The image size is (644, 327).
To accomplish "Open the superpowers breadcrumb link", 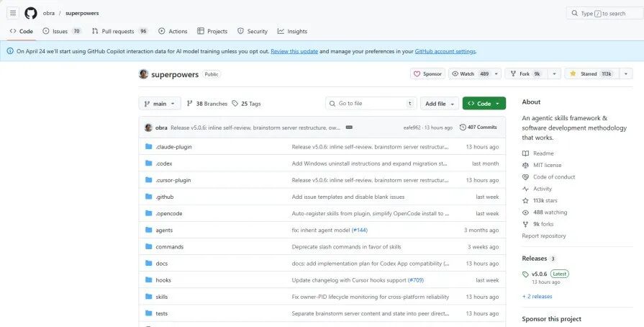I will [x=82, y=13].
